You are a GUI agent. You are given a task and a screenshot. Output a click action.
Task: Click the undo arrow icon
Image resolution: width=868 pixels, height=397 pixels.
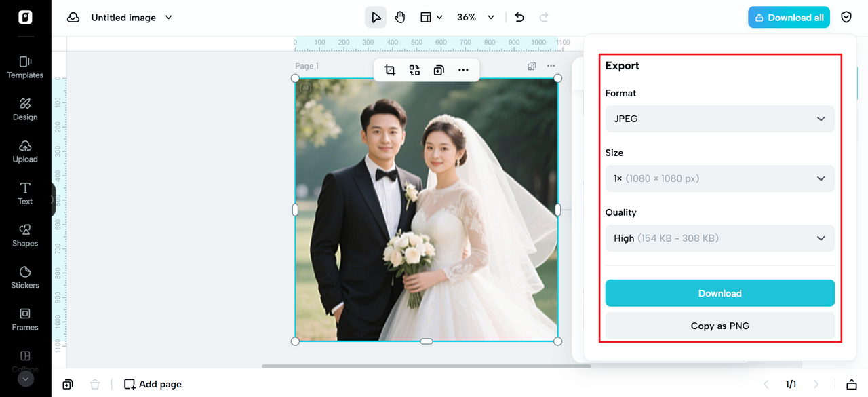519,18
